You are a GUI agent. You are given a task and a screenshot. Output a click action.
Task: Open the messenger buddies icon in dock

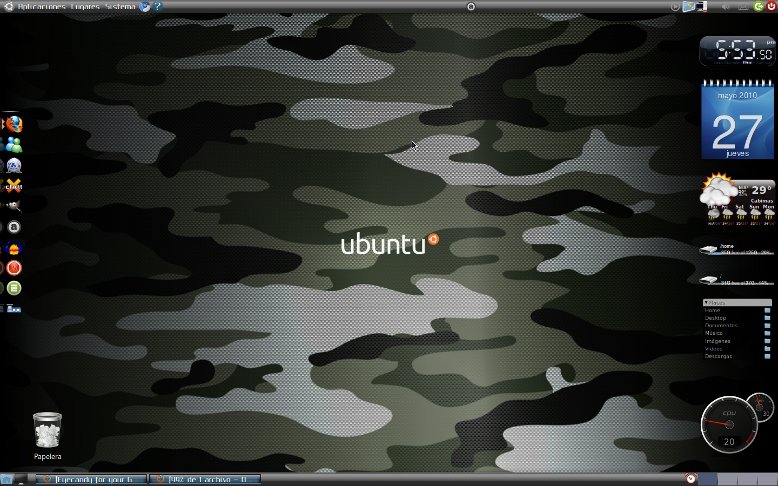pos(14,145)
